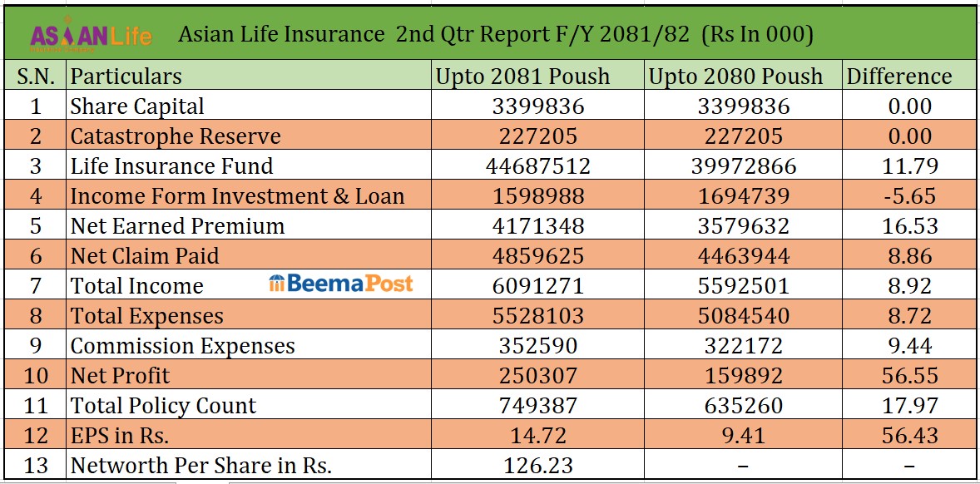
Task: Click the 56.55 Net Profit difference
Action: (909, 376)
